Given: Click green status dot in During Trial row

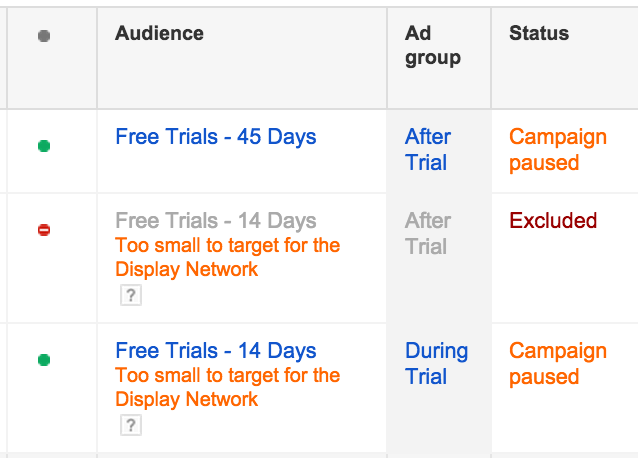Looking at the screenshot, I should [x=44, y=360].
